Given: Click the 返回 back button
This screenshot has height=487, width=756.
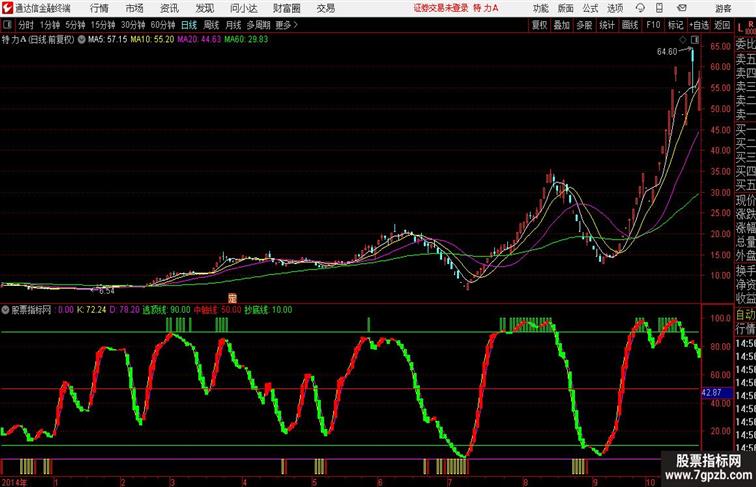Looking at the screenshot, I should click(722, 25).
